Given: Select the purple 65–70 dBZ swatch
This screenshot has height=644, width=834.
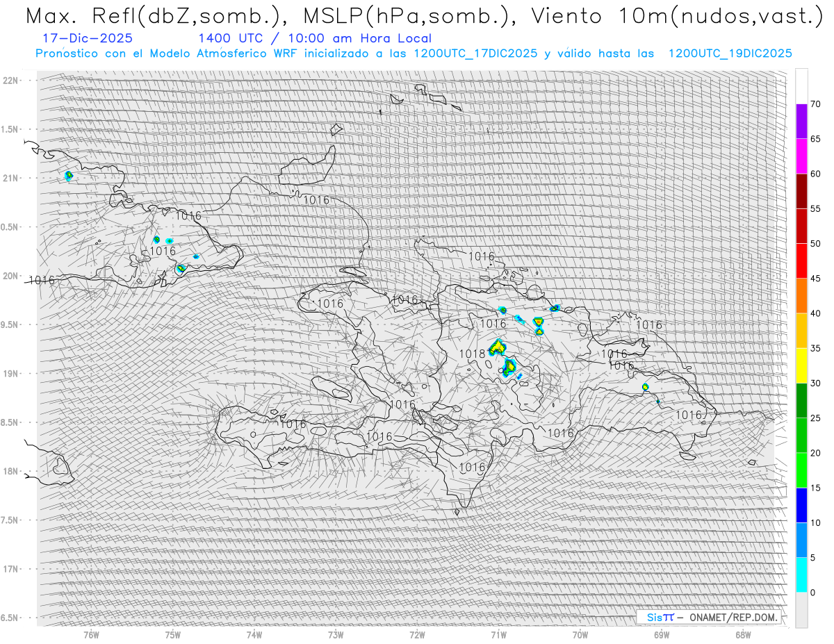Looking at the screenshot, I should (801, 122).
